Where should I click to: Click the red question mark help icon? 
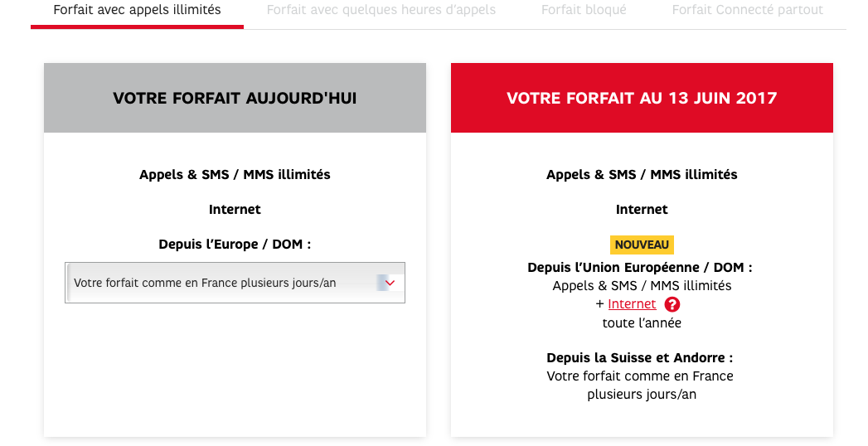click(x=672, y=304)
